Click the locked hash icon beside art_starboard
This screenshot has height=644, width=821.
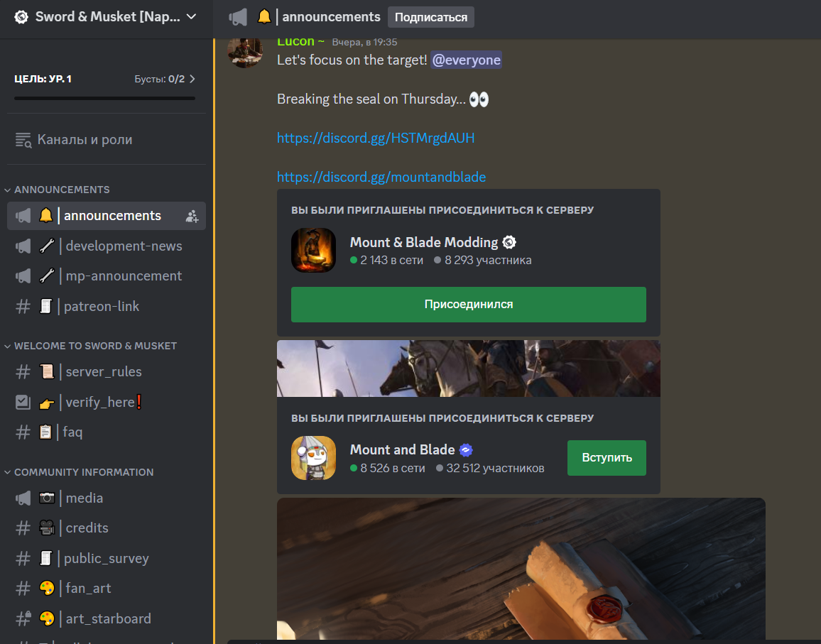point(23,619)
